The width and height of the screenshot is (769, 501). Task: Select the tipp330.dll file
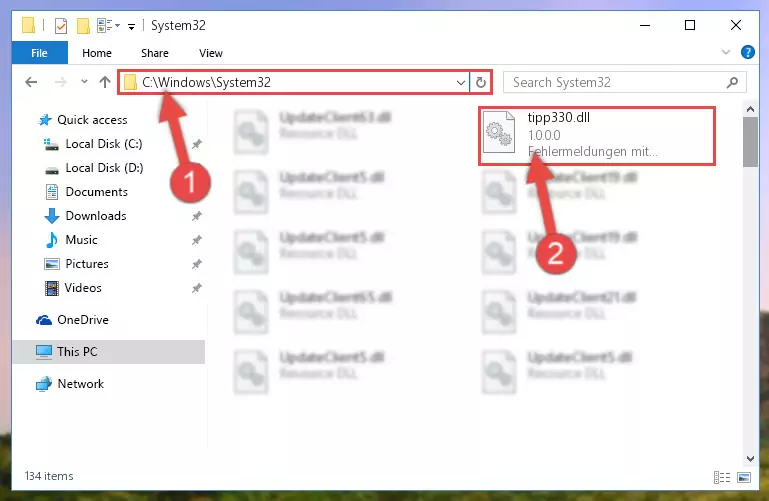point(597,135)
